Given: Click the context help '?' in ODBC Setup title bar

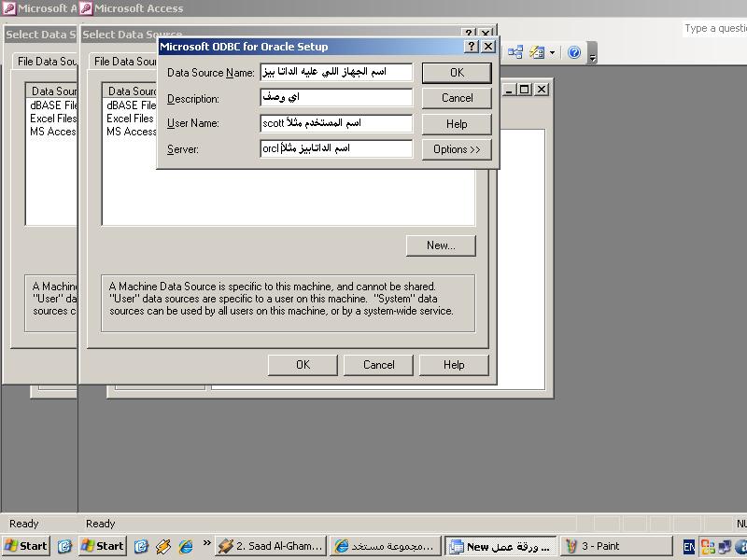Looking at the screenshot, I should (471, 46).
